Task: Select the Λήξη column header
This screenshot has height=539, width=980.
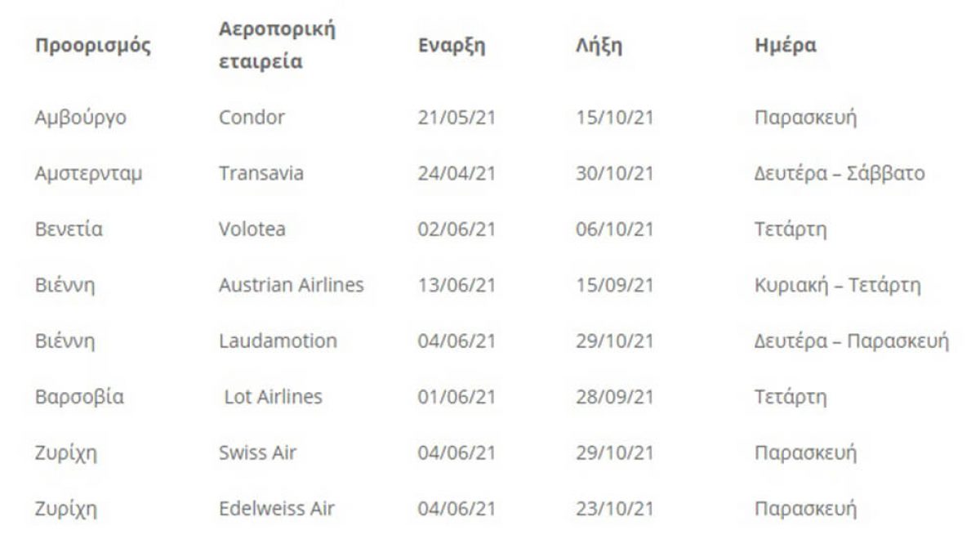Action: [x=599, y=46]
